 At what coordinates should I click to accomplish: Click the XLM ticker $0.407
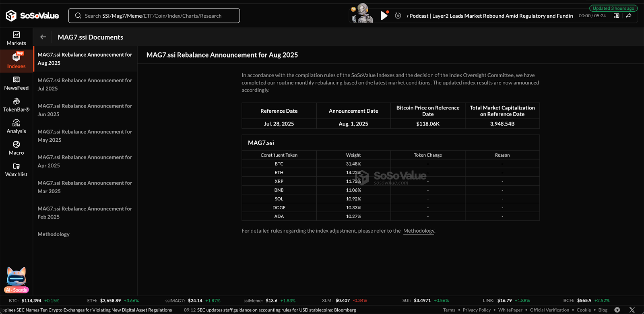[x=343, y=301]
